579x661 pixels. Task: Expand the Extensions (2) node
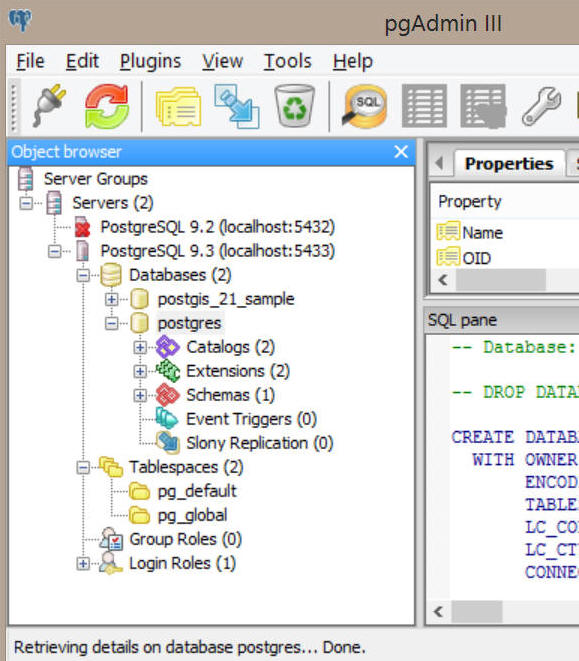pyautogui.click(x=140, y=372)
